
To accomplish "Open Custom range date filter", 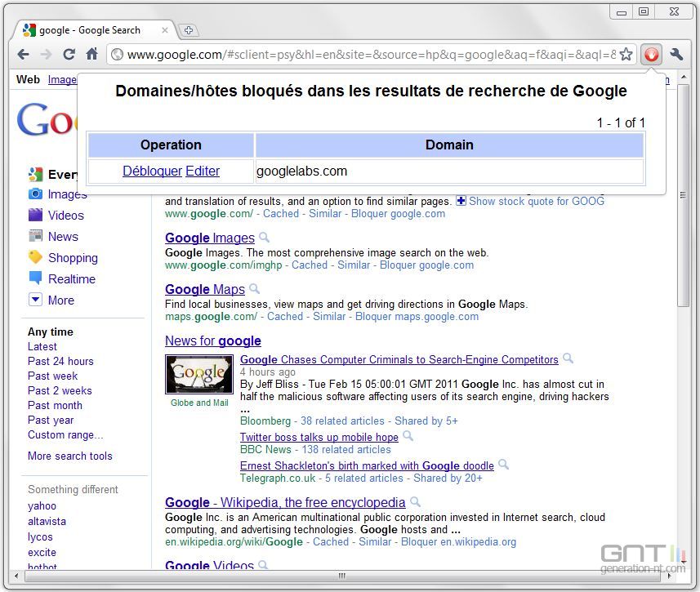I will (65, 435).
